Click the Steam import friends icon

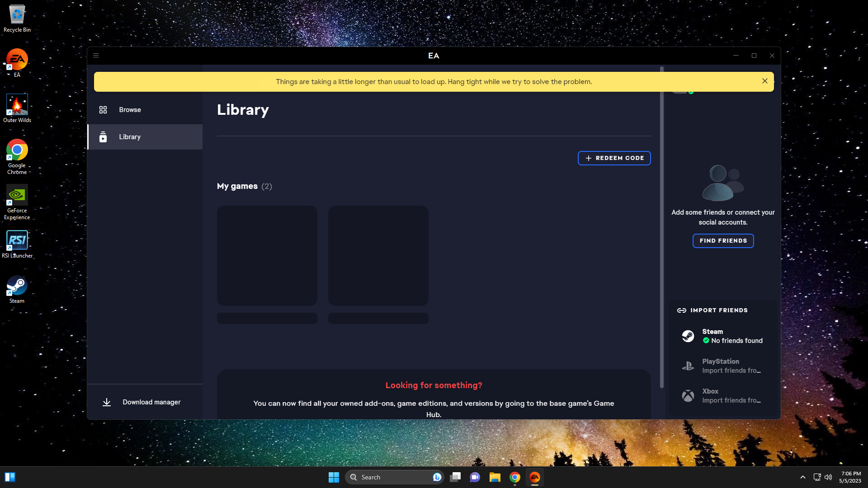coord(688,336)
